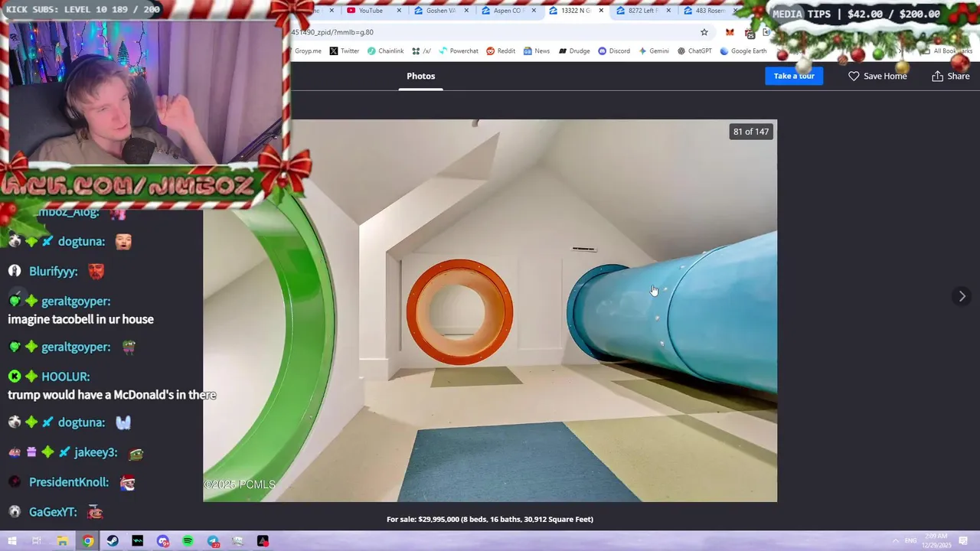Open Steam from the taskbar
Image resolution: width=980 pixels, height=551 pixels.
[113, 541]
